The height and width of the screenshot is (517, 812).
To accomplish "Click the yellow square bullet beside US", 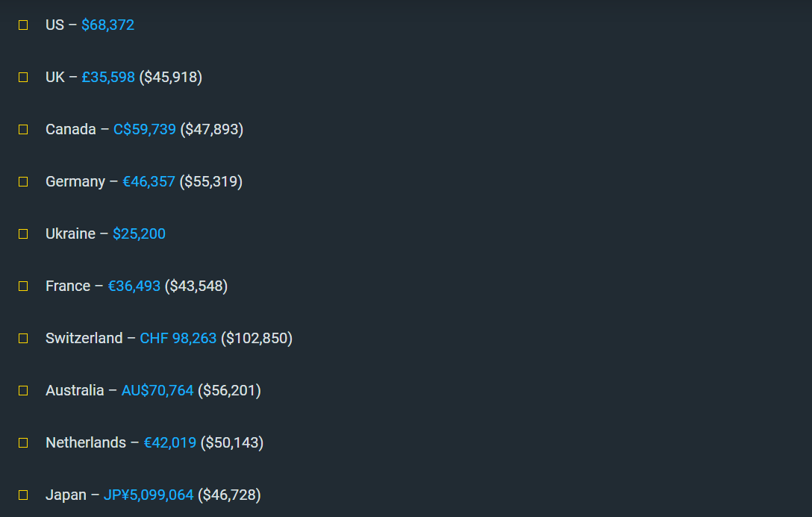I will click(23, 25).
